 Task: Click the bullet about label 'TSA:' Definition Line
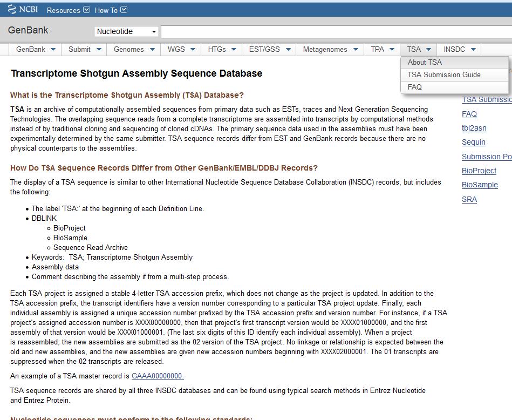point(118,209)
